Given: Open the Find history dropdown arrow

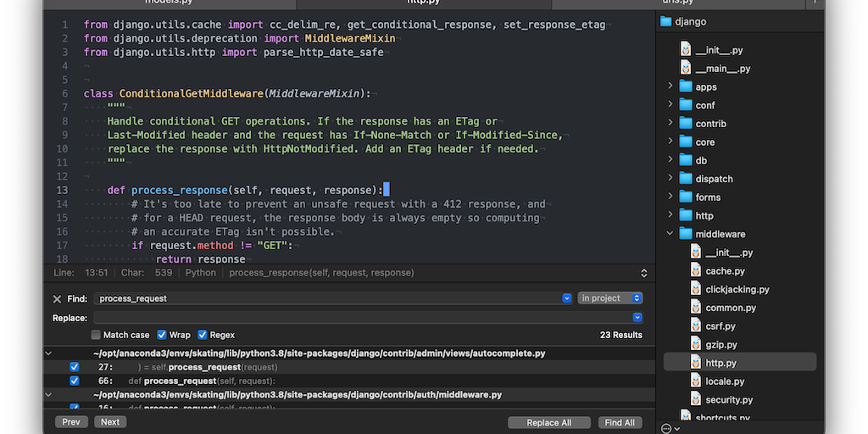Looking at the screenshot, I should coord(567,298).
